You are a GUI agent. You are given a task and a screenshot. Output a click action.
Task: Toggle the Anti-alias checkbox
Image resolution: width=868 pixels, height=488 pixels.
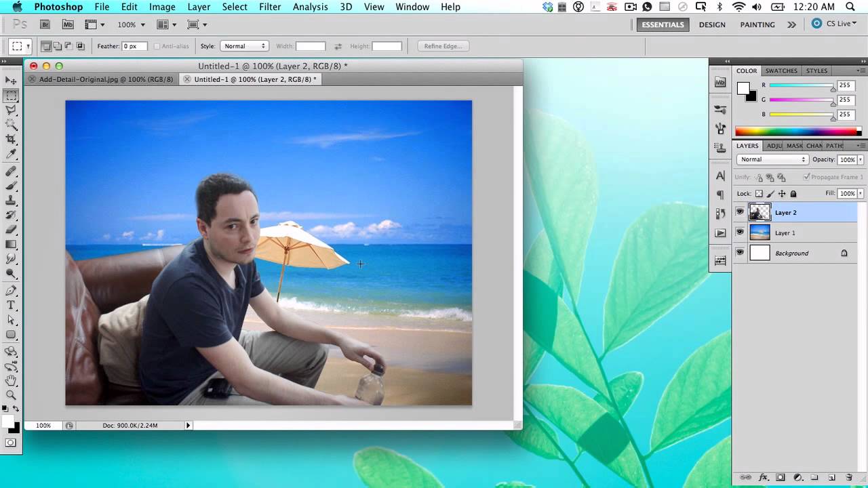tap(157, 46)
